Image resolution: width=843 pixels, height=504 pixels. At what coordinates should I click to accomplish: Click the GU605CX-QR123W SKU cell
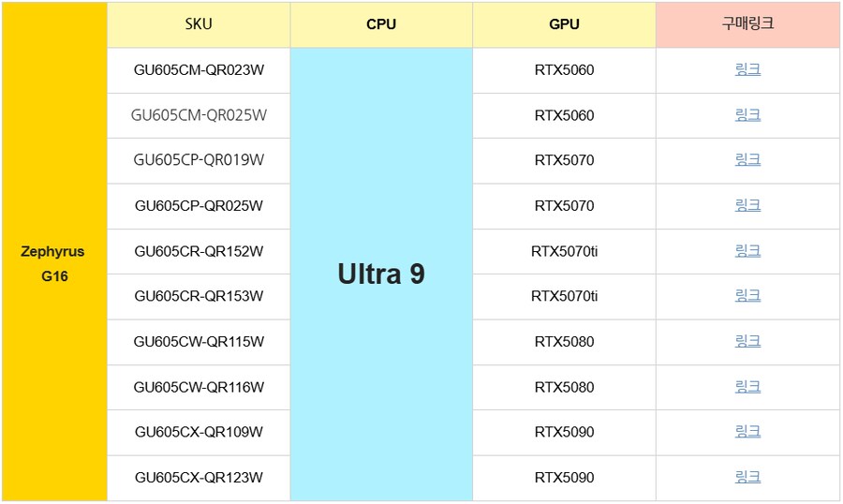[x=199, y=478]
